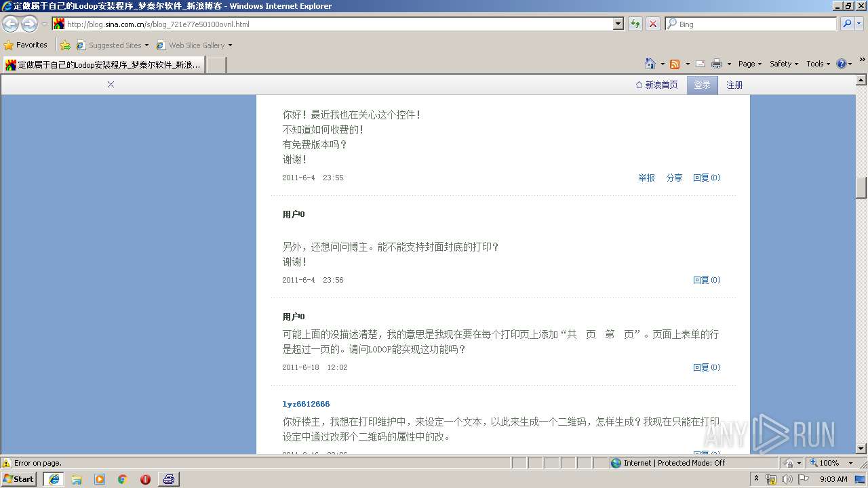
Task: Close the Sina top bar X
Action: (111, 85)
